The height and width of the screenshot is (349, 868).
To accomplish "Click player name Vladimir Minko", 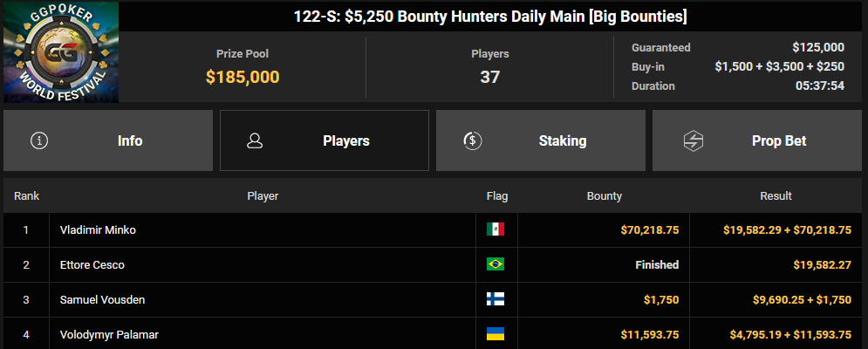I will tap(98, 229).
